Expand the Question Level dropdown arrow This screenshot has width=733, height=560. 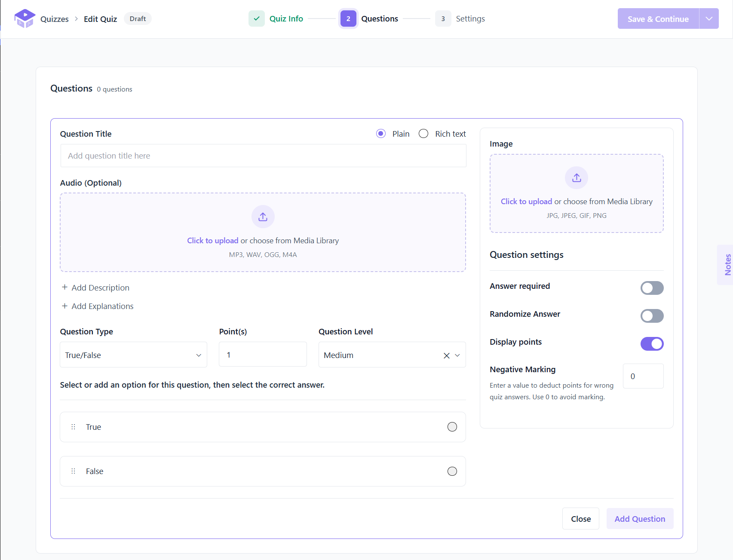coord(457,355)
